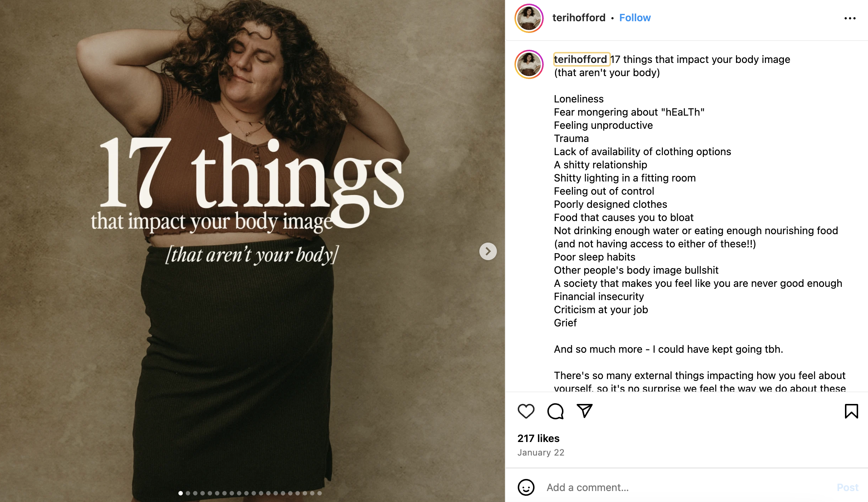Image resolution: width=868 pixels, height=502 pixels.
Task: Click profile avatar beside the caption
Action: 529,64
